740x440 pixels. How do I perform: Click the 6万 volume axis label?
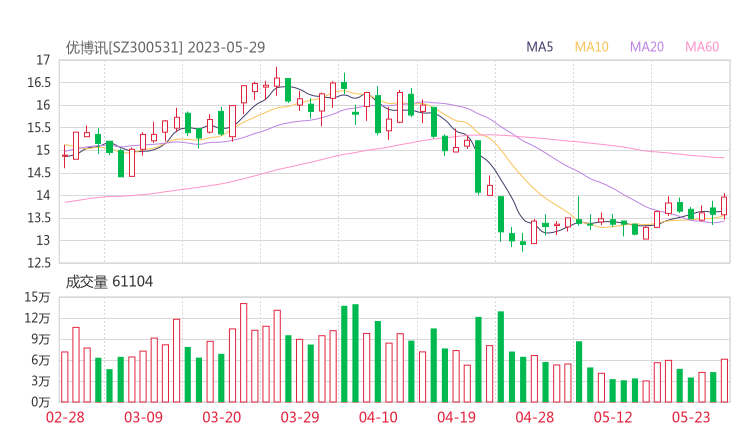(41, 360)
